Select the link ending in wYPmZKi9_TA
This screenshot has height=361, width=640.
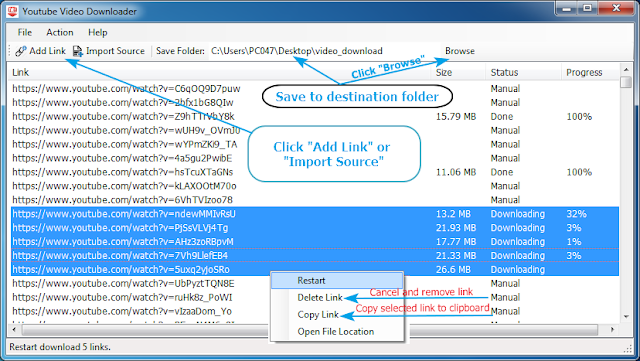(124, 144)
